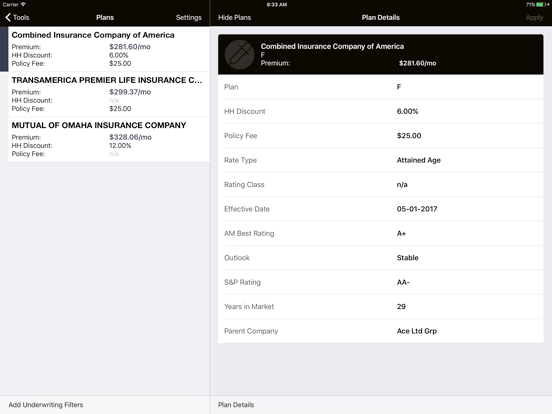The width and height of the screenshot is (552, 414).
Task: Click the Plans header title
Action: pyautogui.click(x=105, y=17)
